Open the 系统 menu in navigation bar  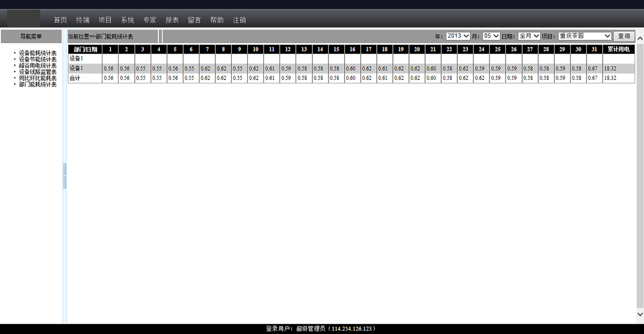click(128, 20)
